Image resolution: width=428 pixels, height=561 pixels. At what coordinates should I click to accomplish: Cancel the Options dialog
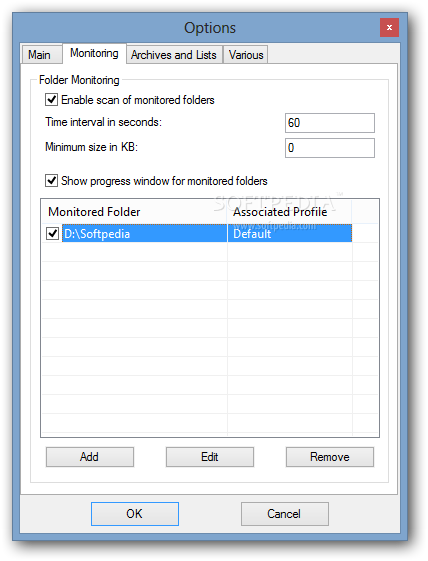click(284, 514)
